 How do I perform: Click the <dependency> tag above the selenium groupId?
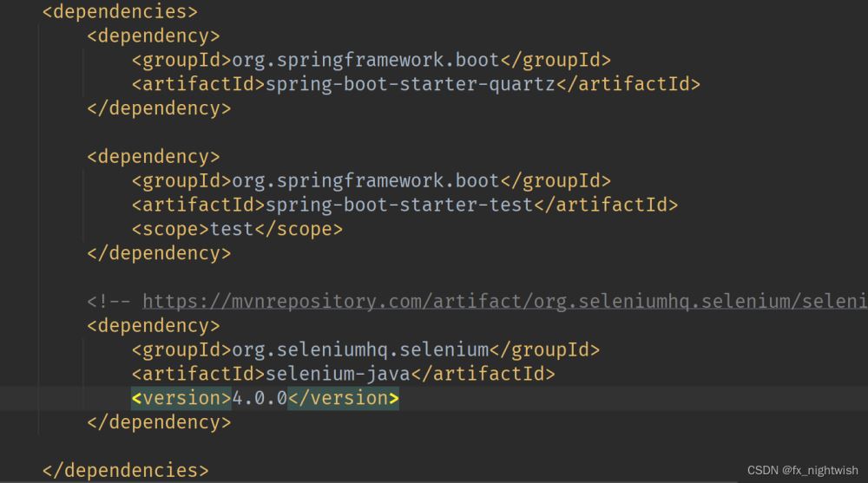[x=154, y=326]
